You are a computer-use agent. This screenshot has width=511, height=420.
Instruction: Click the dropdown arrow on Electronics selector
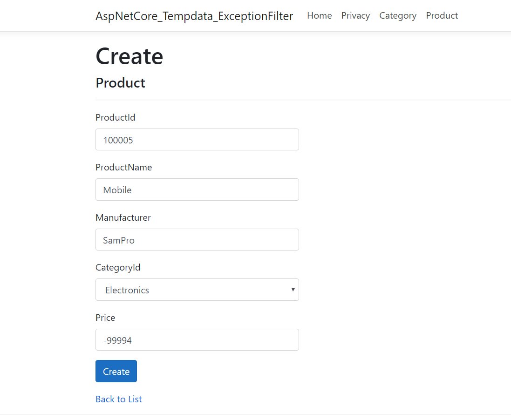(293, 290)
